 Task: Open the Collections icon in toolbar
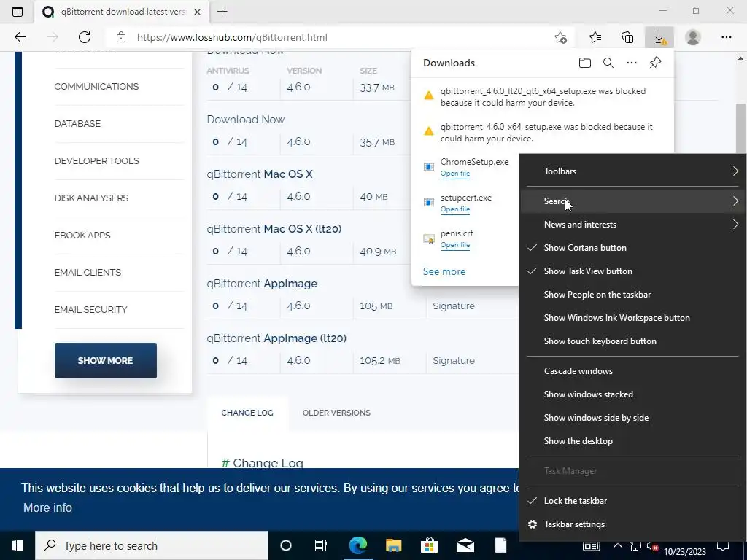pyautogui.click(x=627, y=37)
